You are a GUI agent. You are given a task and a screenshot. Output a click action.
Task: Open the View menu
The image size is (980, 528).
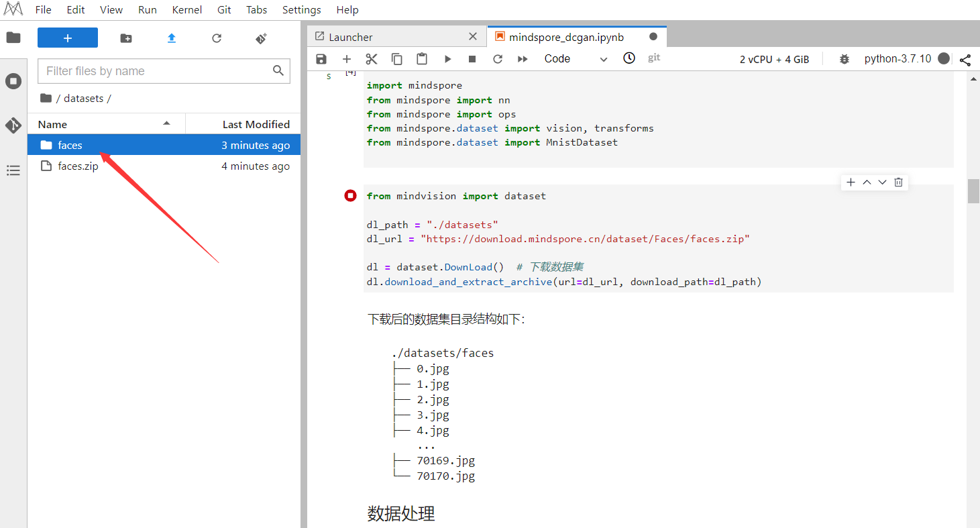pyautogui.click(x=111, y=10)
